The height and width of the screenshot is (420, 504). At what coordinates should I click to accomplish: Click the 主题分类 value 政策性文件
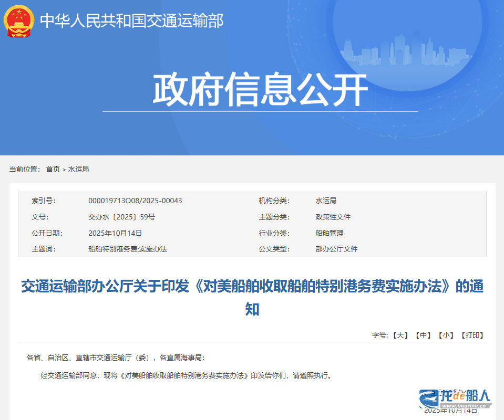pos(333,217)
